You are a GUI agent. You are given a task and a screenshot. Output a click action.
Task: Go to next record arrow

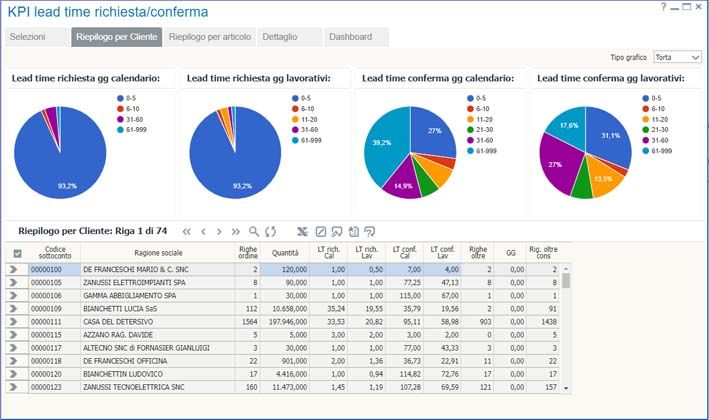point(220,231)
